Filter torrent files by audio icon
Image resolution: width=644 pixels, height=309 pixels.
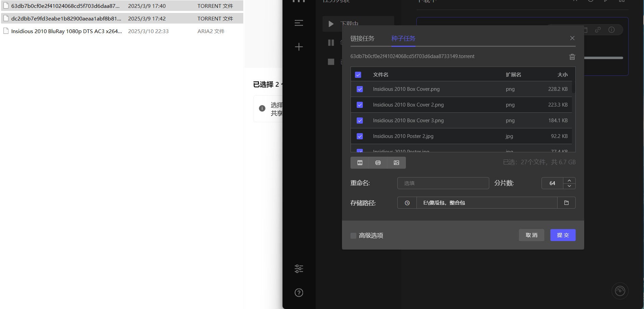[378, 163]
